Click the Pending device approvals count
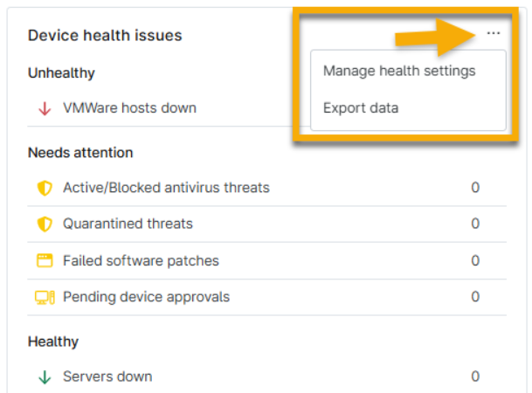Image resolution: width=532 pixels, height=393 pixels. pos(475,297)
